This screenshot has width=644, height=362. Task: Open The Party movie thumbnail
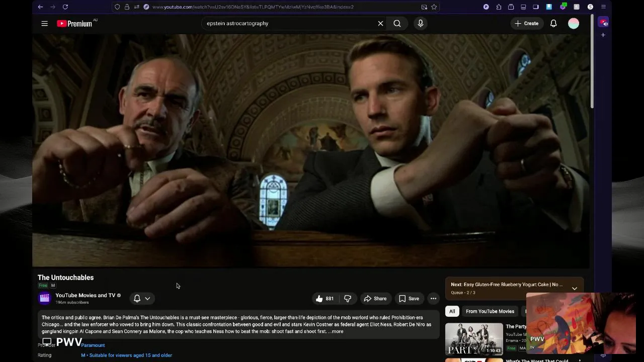click(x=474, y=339)
